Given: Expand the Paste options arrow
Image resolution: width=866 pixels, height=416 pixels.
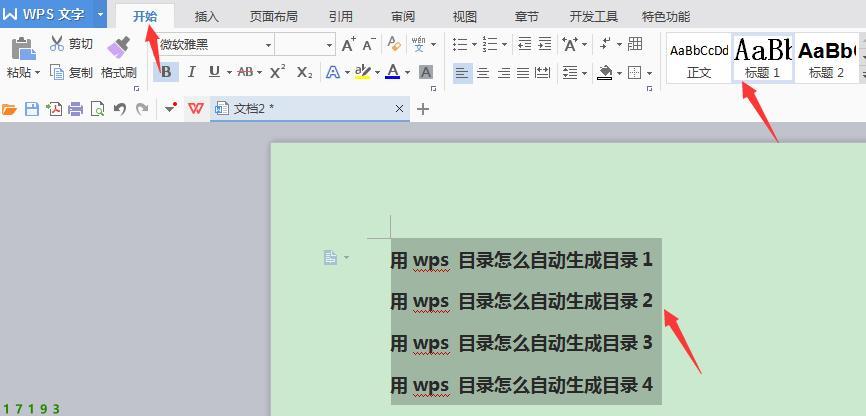Looking at the screenshot, I should tap(37, 72).
